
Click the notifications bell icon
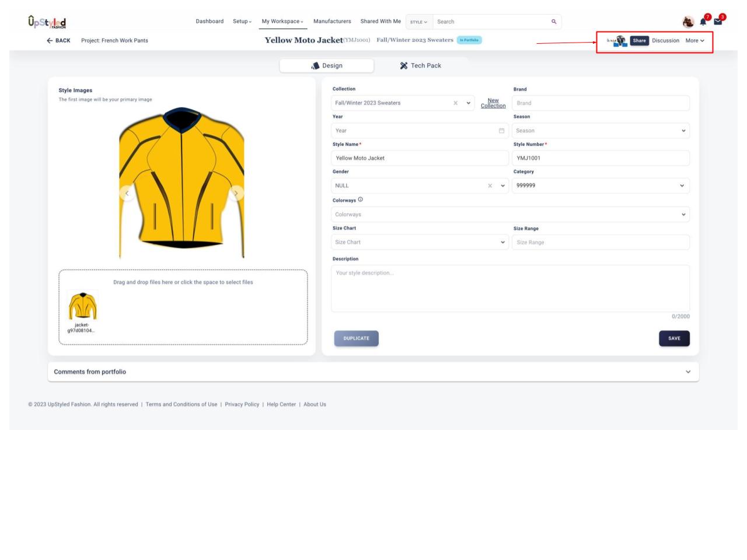click(703, 22)
